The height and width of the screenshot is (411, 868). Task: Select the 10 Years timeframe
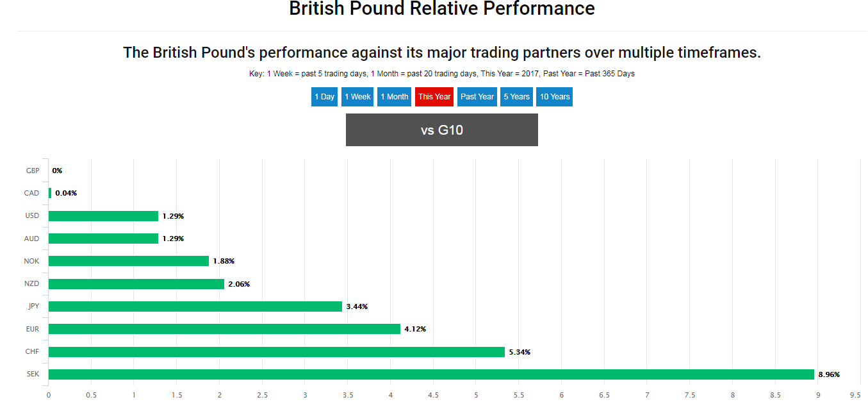(554, 97)
